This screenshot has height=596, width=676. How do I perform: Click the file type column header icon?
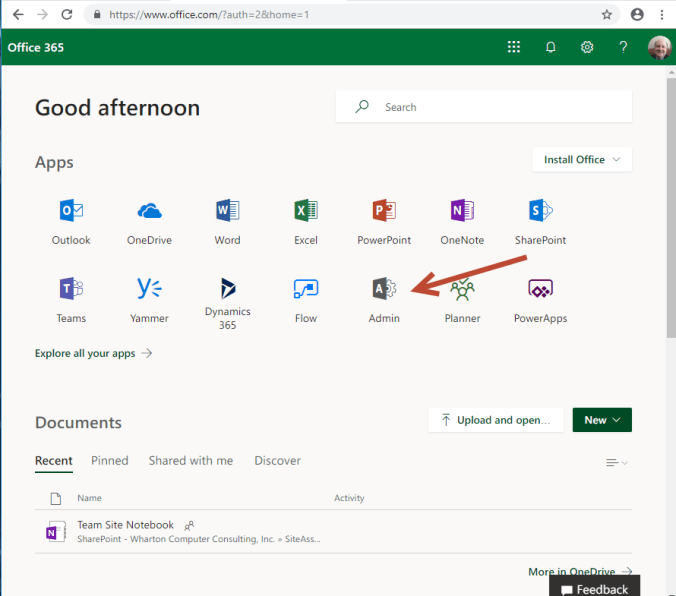pyautogui.click(x=56, y=498)
